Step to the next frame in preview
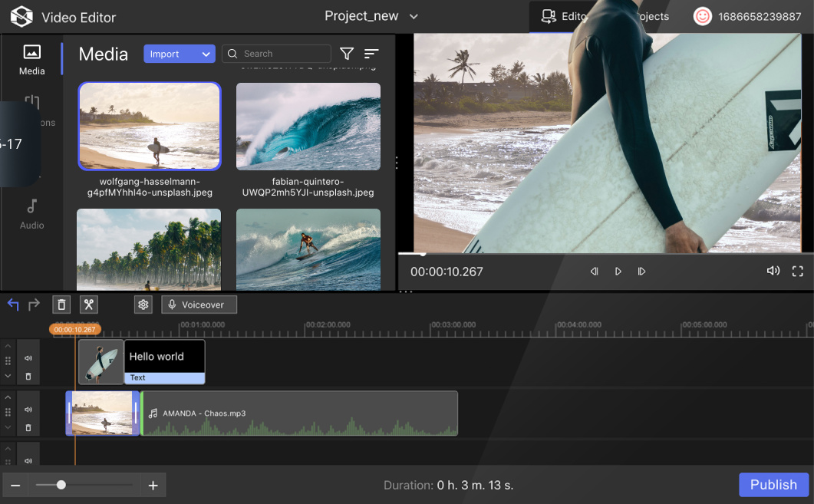This screenshot has height=504, width=814. tap(642, 272)
